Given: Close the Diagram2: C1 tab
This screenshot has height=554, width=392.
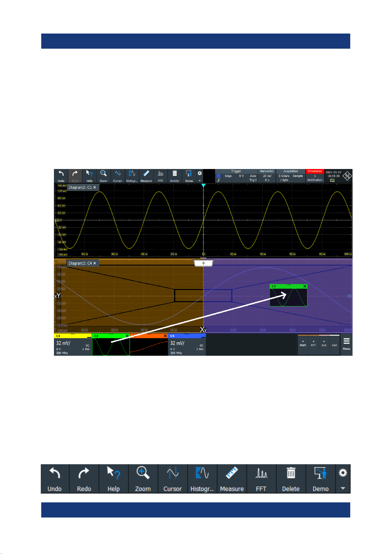Looking at the screenshot, I should point(95,187).
